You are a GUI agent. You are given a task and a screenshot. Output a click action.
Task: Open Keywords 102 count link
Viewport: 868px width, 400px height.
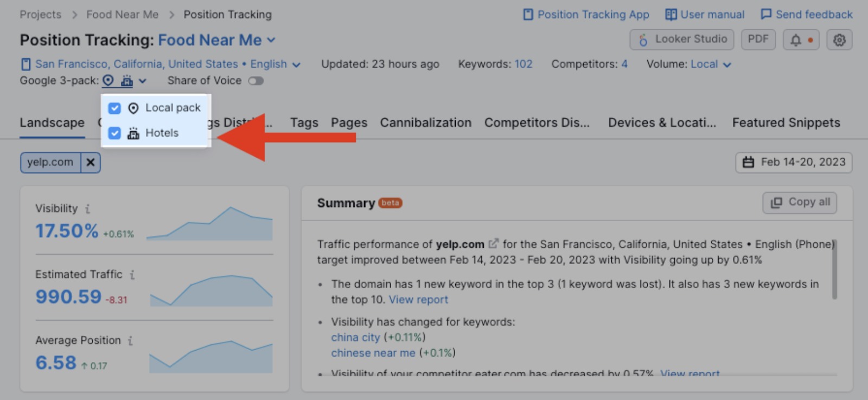[x=524, y=64]
